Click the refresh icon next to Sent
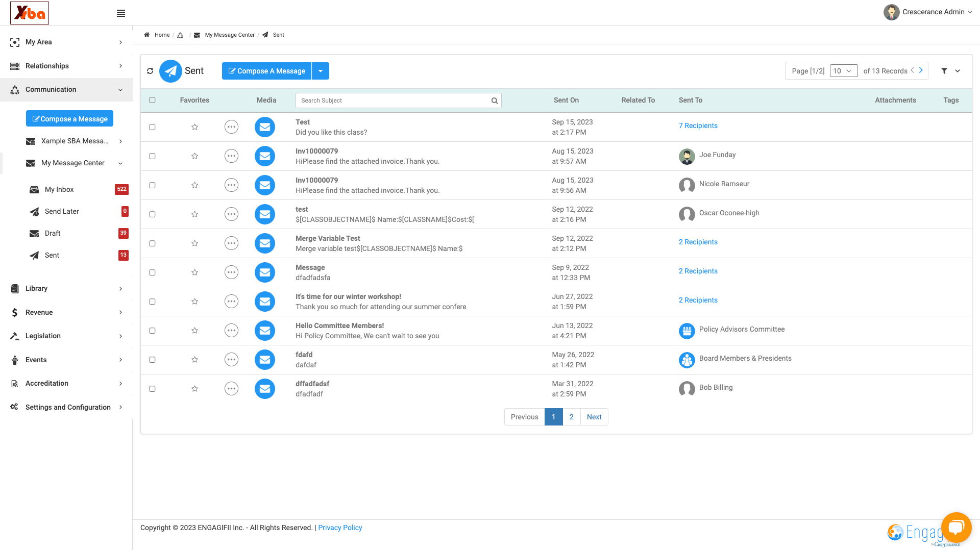This screenshot has width=980, height=551. 150,71
